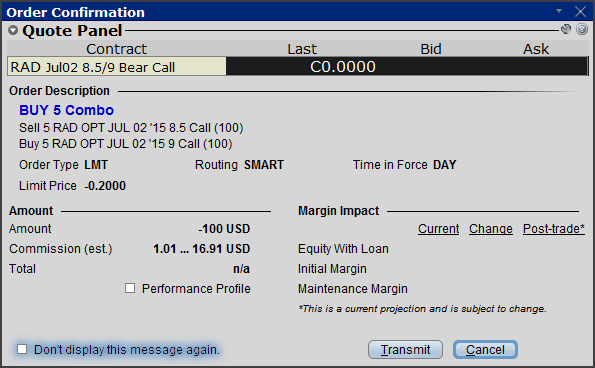Select the Last column header

[302, 49]
